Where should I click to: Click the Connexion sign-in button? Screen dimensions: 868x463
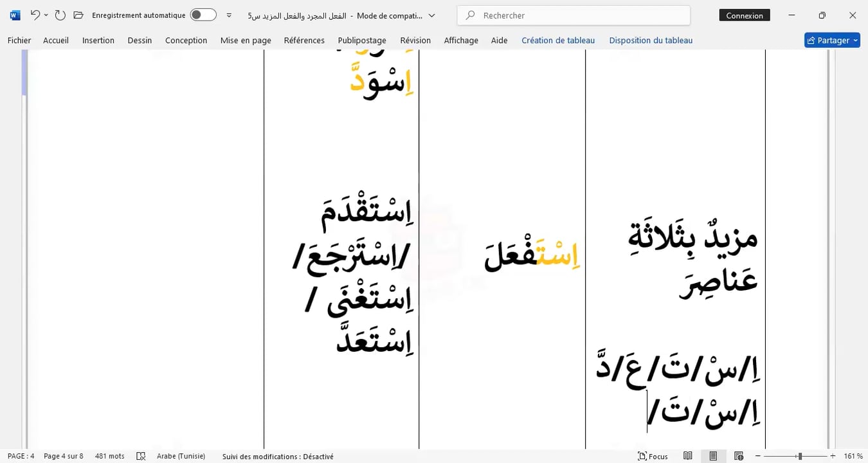point(745,15)
